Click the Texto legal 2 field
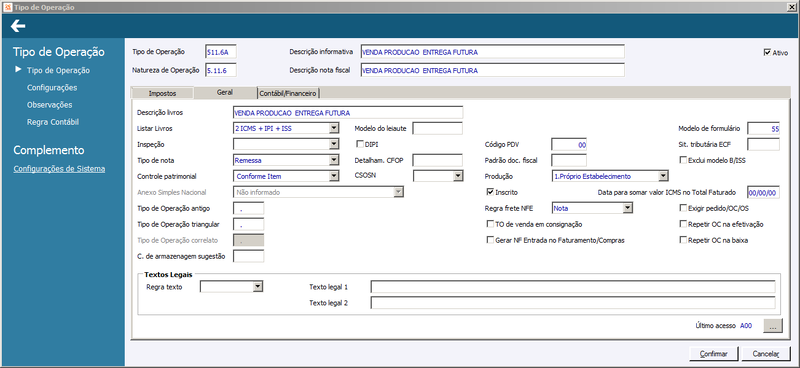 [573, 303]
